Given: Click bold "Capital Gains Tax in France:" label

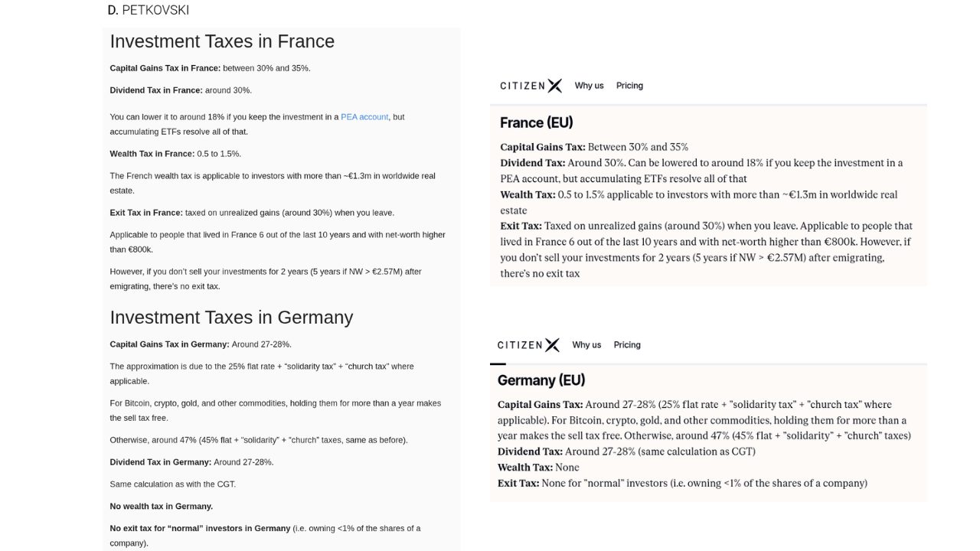Looking at the screenshot, I should 165,68.
